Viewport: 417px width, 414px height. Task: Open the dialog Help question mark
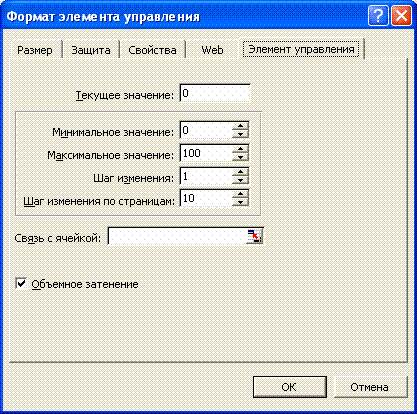click(378, 16)
